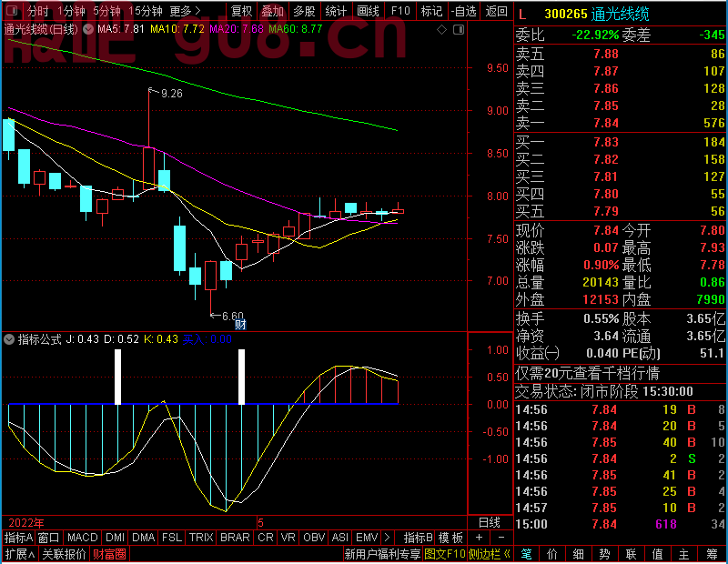The height and width of the screenshot is (564, 728).
Task: Click the 日线 period label beside the time axis
Action: coord(490,523)
